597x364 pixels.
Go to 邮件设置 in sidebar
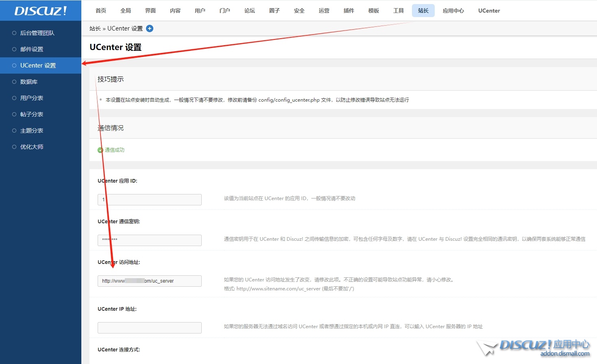click(x=41, y=49)
